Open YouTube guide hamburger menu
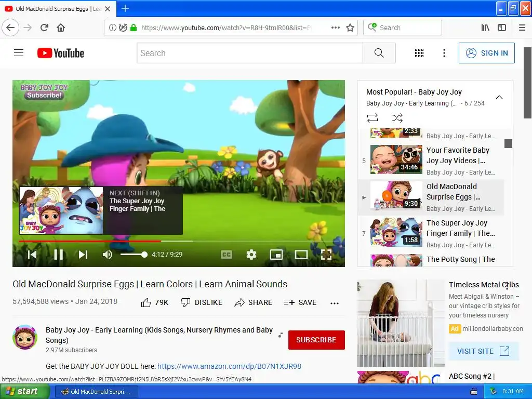Image resolution: width=532 pixels, height=399 pixels. coord(19,53)
